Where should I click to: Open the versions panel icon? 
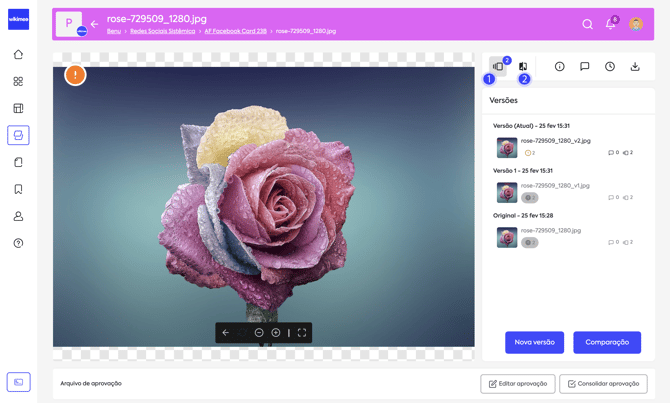(x=498, y=67)
